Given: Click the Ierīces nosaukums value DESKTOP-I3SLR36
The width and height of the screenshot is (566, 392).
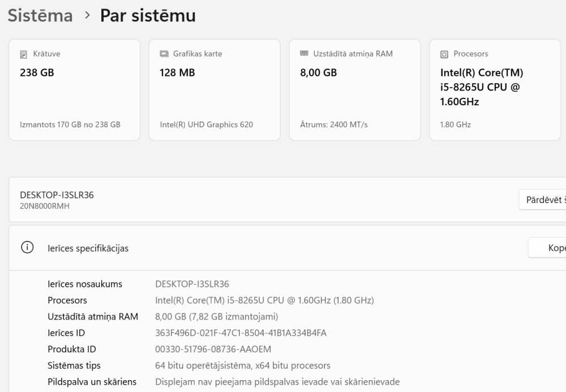Looking at the screenshot, I should point(192,284).
